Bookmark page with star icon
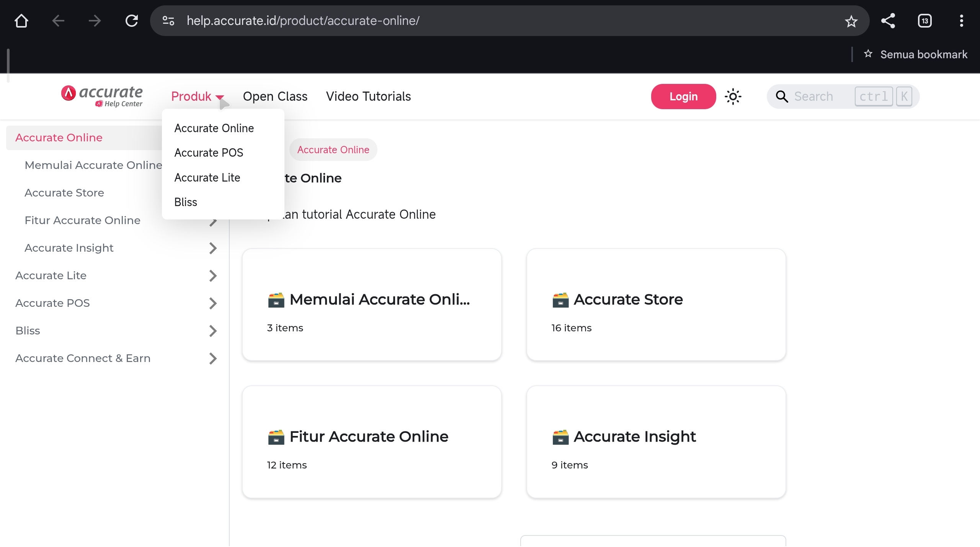Viewport: 980px width, 547px height. click(851, 21)
